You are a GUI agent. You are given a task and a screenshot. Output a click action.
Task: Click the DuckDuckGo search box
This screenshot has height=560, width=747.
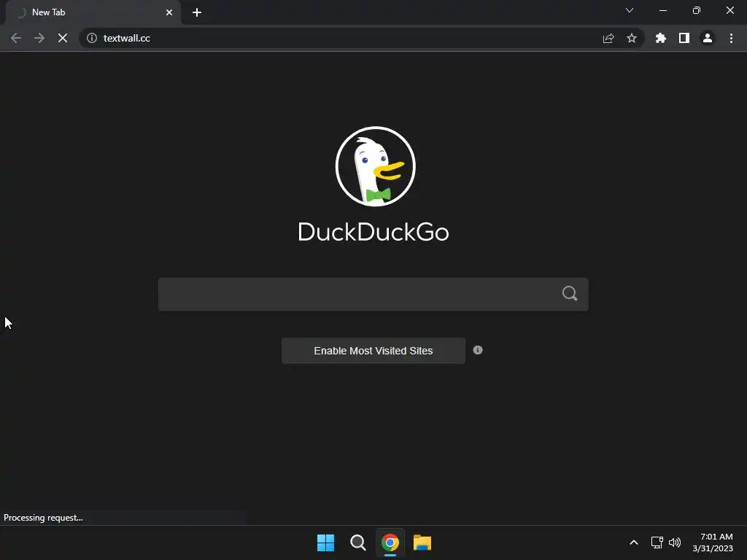coord(373,295)
